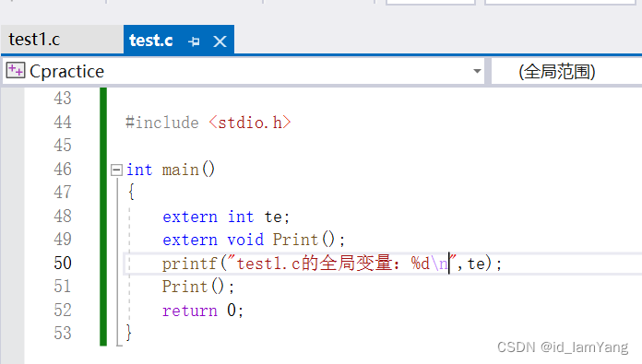
Task: Close the test.c tab
Action: tap(220, 41)
